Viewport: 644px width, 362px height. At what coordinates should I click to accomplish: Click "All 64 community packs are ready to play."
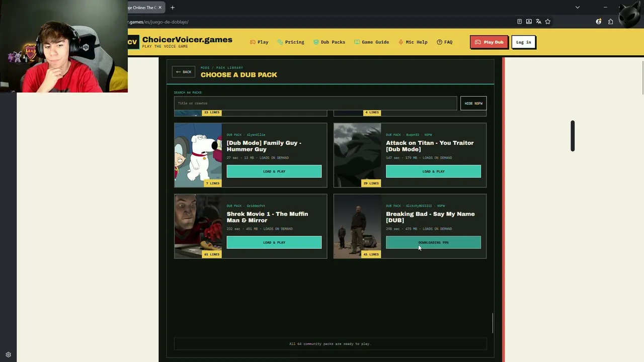tap(330, 344)
